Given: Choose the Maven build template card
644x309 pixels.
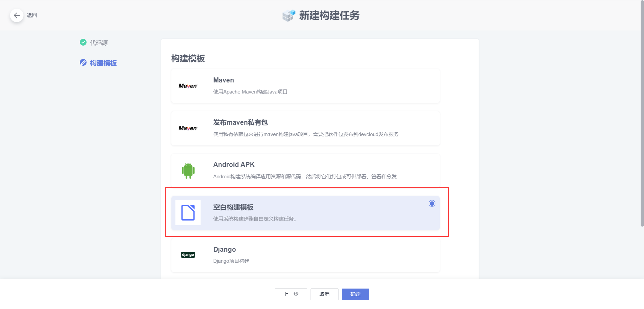Looking at the screenshot, I should [x=305, y=86].
